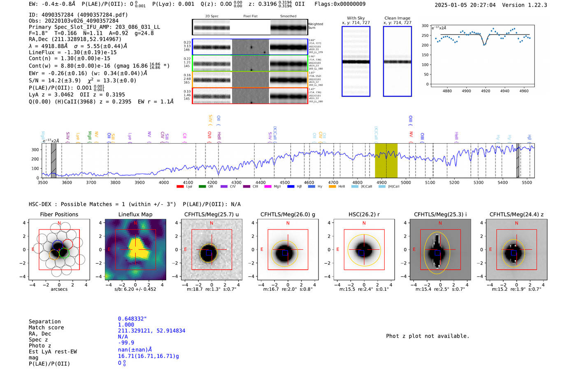Click the header EW: -0.4±-0.8Å text
This screenshot has width=576, height=392.
[x=52, y=4]
